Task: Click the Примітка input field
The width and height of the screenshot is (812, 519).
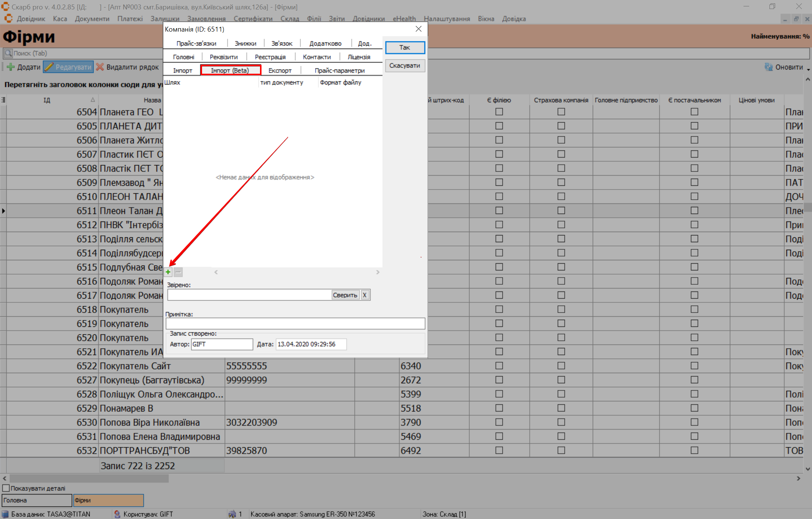Action: 295,323
